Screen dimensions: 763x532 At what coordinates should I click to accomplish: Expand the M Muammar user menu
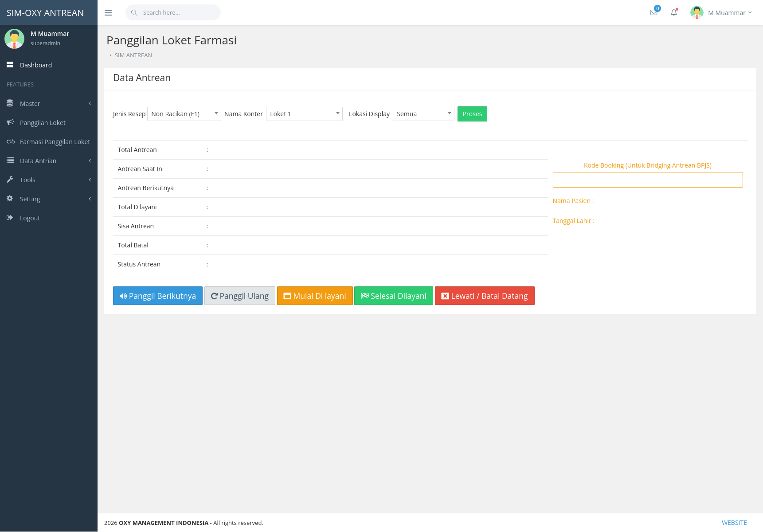coord(730,13)
